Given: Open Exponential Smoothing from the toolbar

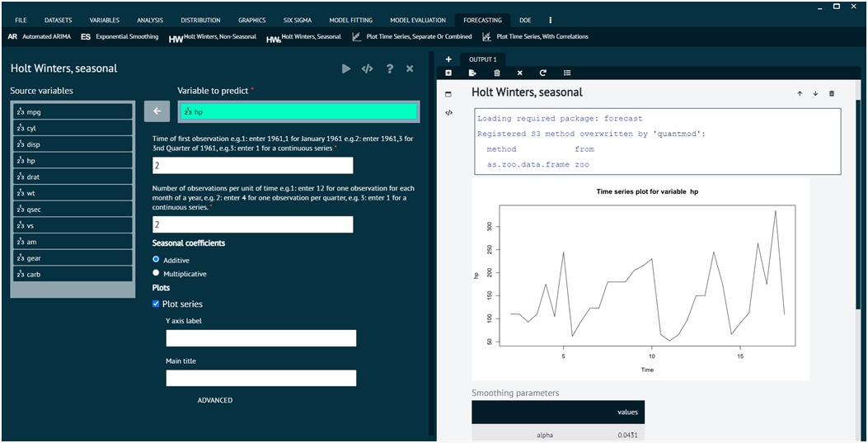Looking at the screenshot, I should [x=120, y=37].
